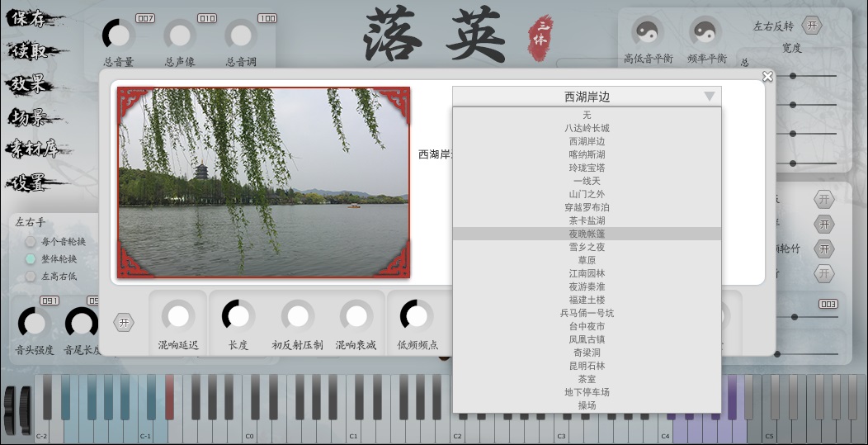Select 夜游秦淮 scene entry

[x=587, y=286]
